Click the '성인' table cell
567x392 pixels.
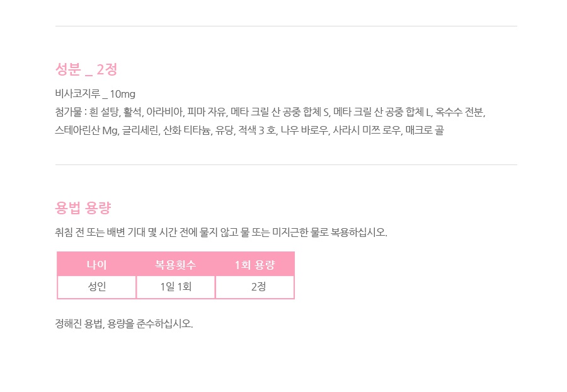pos(96,287)
